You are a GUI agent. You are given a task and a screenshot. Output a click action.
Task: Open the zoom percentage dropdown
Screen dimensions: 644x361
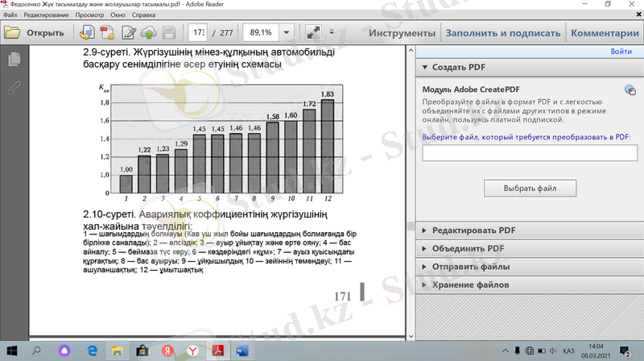tap(287, 33)
